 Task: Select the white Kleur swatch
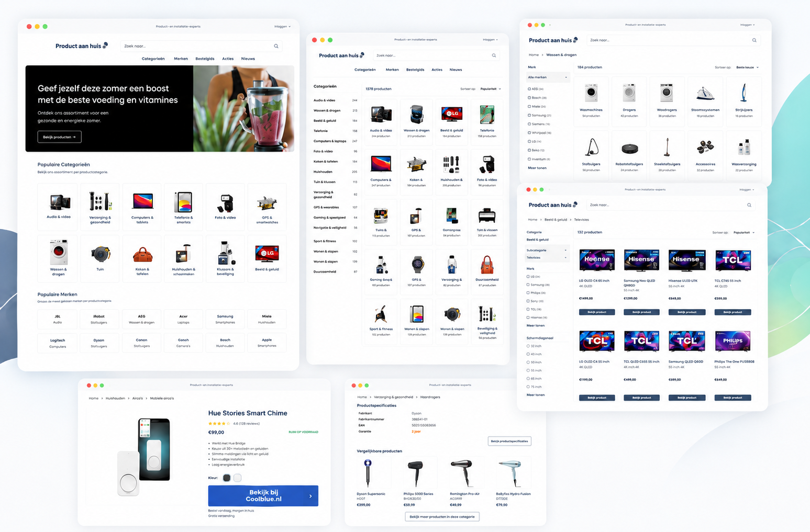point(238,478)
